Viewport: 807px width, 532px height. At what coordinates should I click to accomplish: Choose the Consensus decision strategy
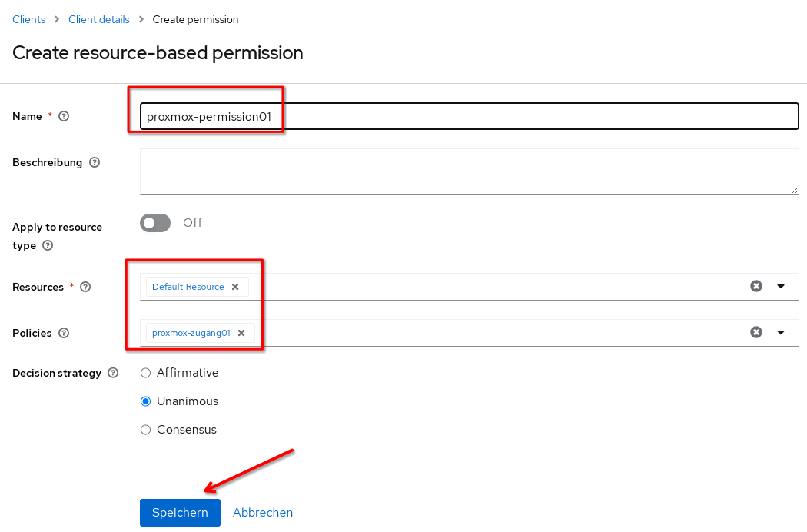[x=146, y=430]
